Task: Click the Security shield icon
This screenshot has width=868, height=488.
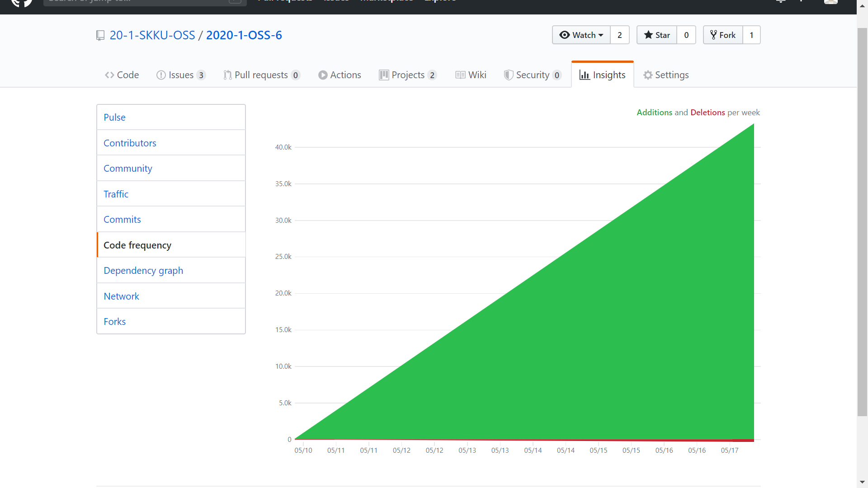Action: coord(509,75)
